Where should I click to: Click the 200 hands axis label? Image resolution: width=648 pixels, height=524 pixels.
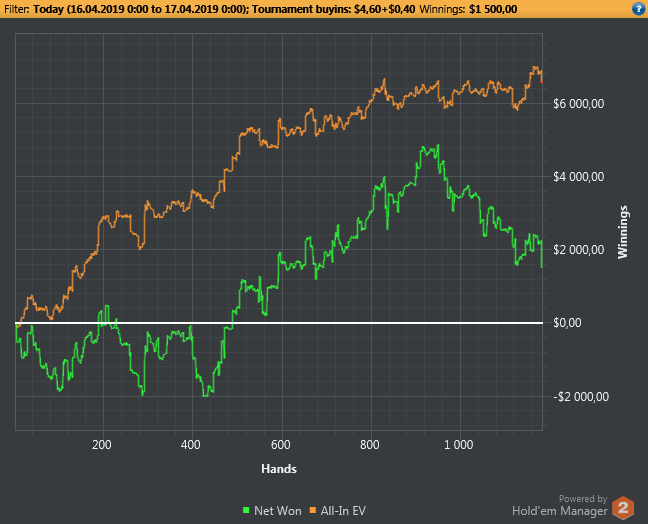pyautogui.click(x=102, y=445)
